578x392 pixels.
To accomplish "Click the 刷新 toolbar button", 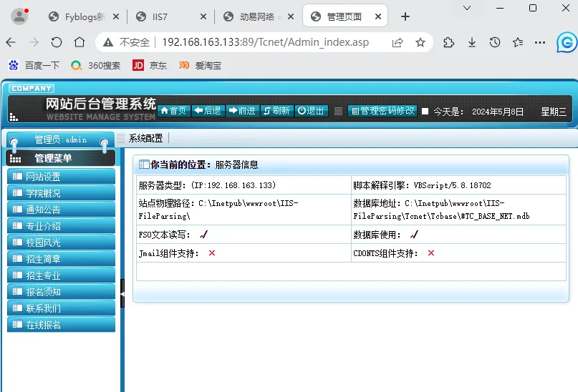I will [277, 110].
